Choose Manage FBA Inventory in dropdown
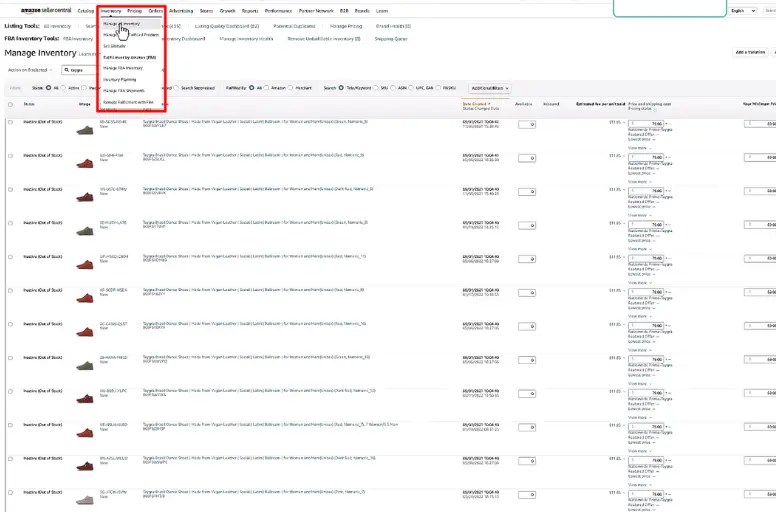This screenshot has width=776, height=512. (x=123, y=68)
